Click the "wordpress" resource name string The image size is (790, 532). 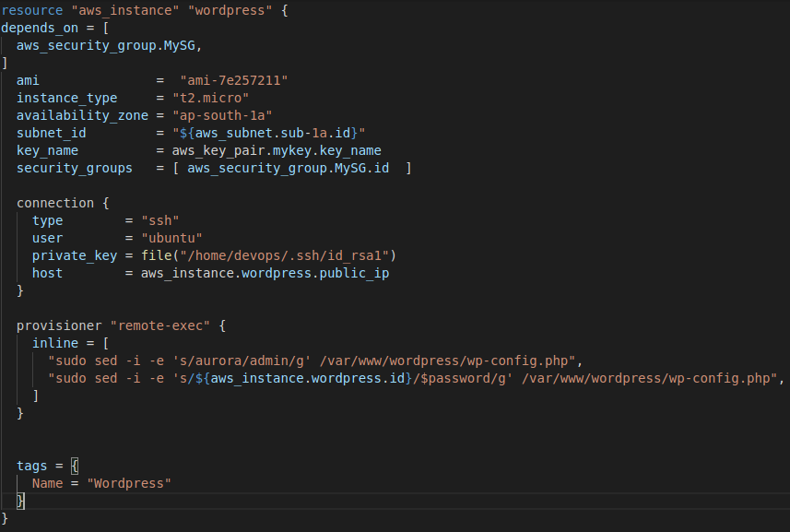click(x=230, y=10)
